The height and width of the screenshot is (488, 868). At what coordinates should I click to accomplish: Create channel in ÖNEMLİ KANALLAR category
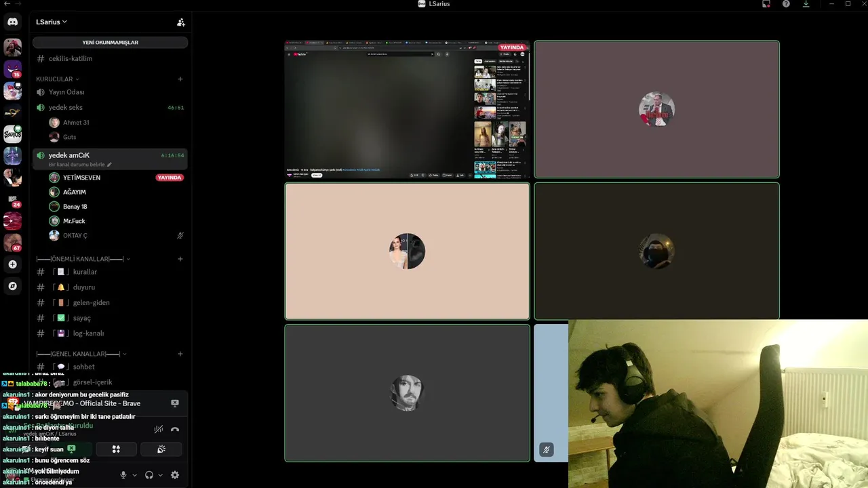pos(180,259)
